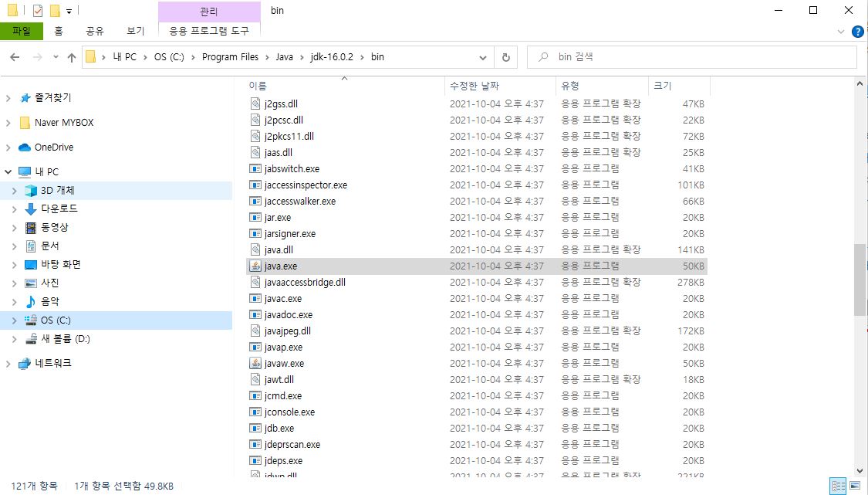
Task: Select j2gss.dll file icon
Action: pyautogui.click(x=255, y=103)
